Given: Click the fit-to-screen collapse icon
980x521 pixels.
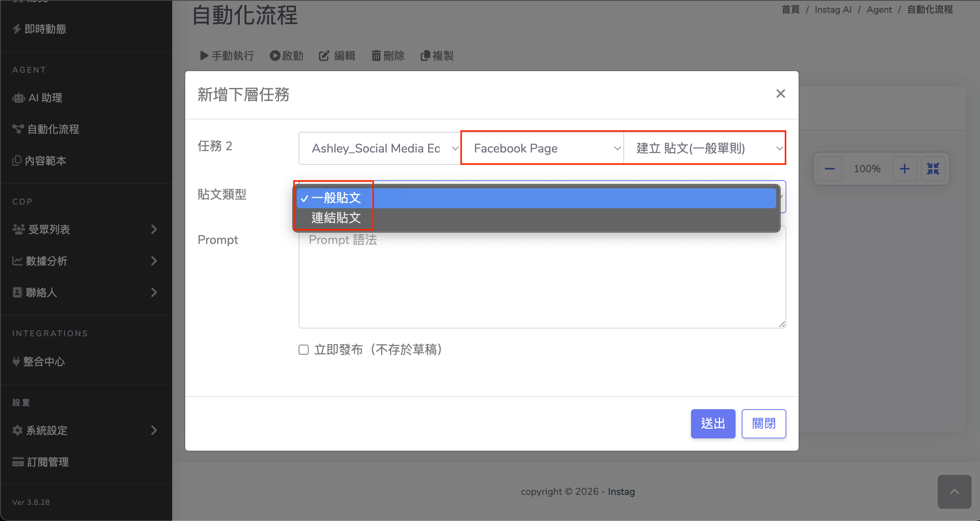Looking at the screenshot, I should tap(933, 169).
